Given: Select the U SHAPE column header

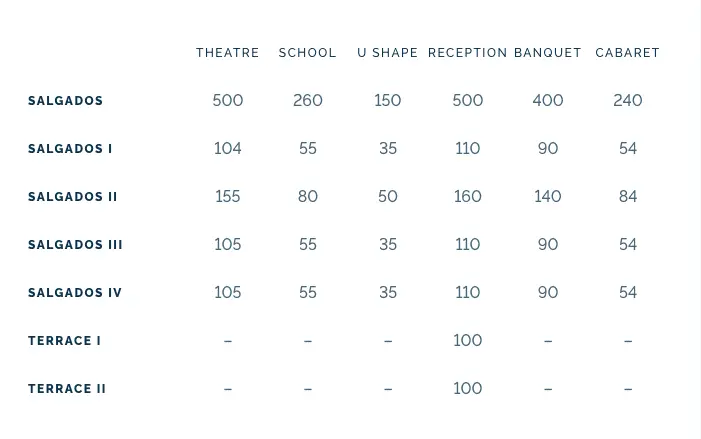Looking at the screenshot, I should tap(387, 53).
